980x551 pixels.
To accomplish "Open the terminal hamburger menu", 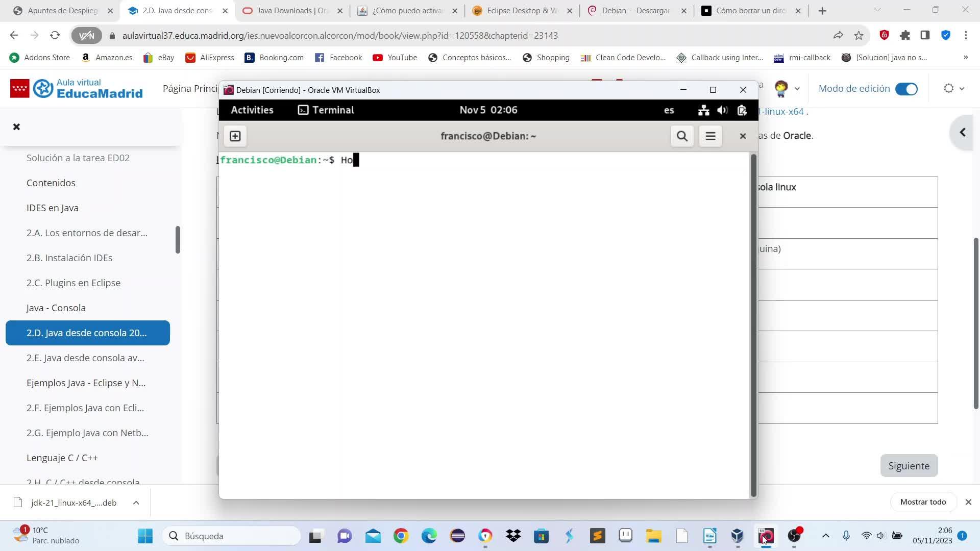I will (x=710, y=136).
